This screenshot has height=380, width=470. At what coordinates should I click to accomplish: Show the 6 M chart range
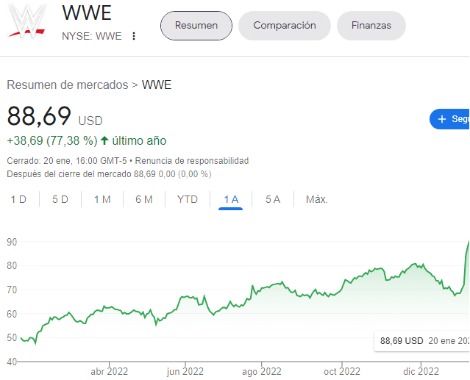(144, 199)
